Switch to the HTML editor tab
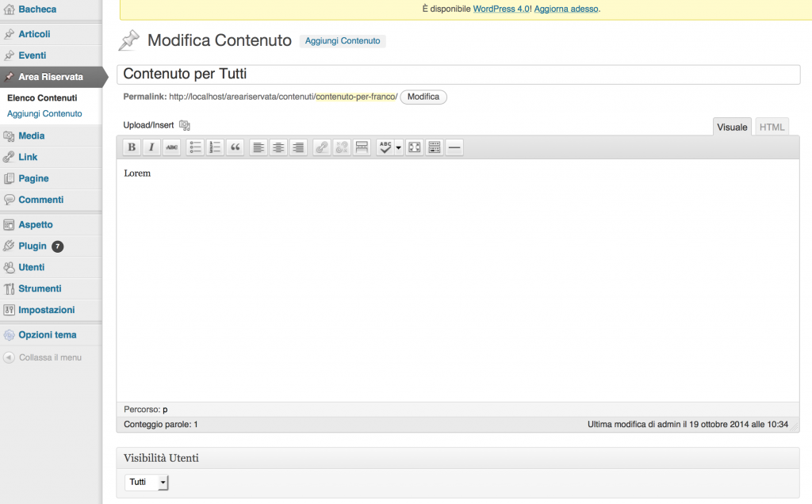Image resolution: width=812 pixels, height=504 pixels. 772,127
